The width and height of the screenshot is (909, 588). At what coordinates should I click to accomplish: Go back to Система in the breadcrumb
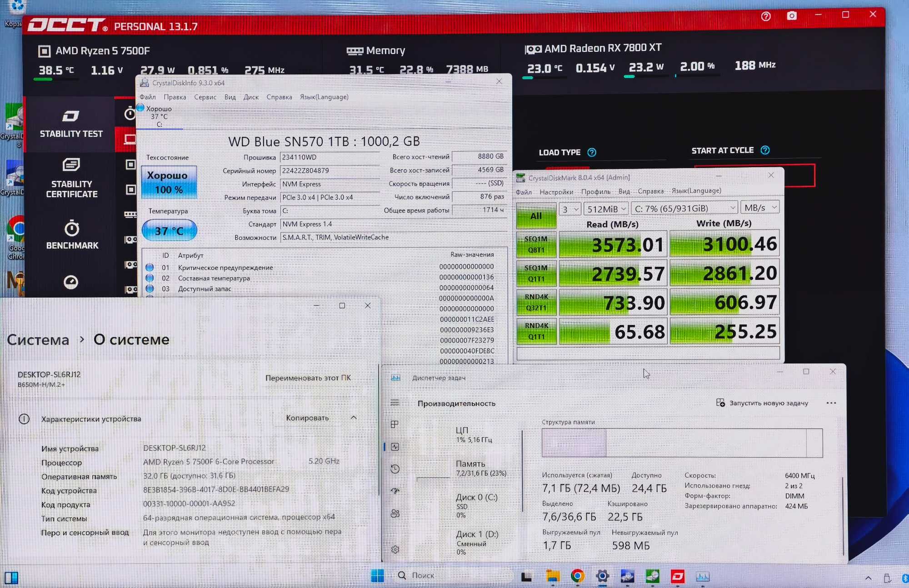tap(38, 339)
